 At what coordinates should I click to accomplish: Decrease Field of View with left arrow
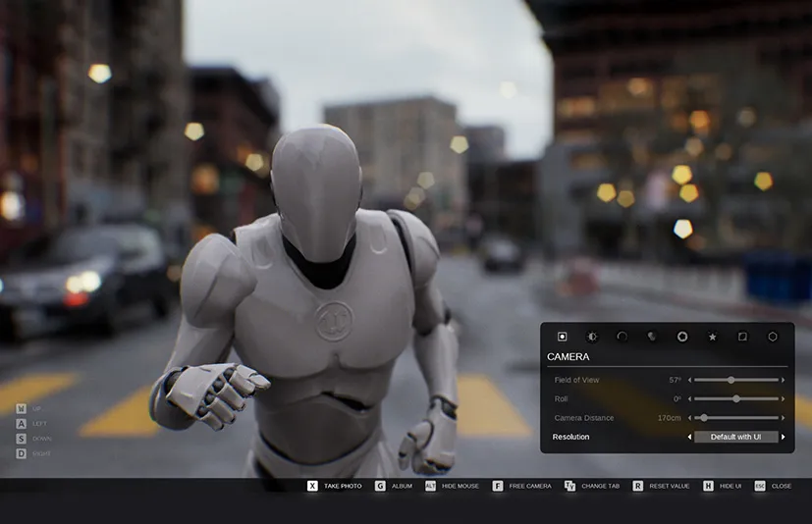690,380
